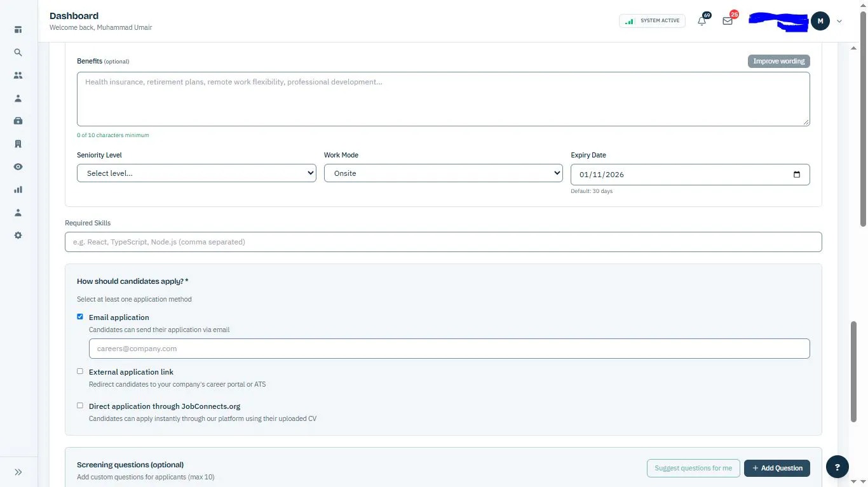Open the group of people sidebar icon

[18, 76]
